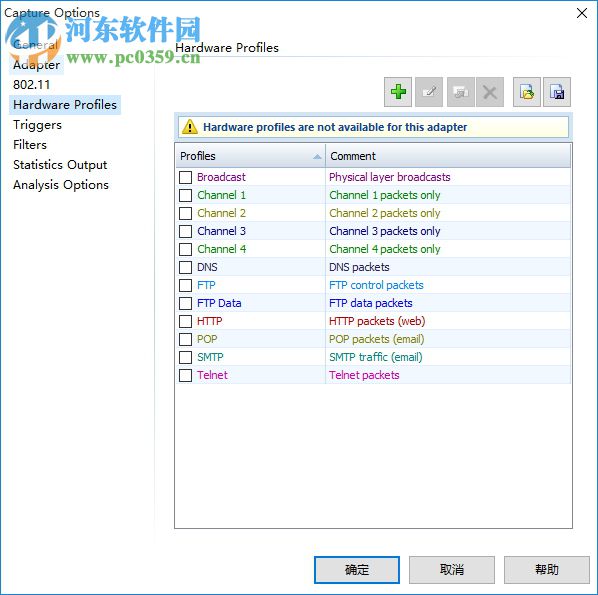Select 'Channel 3 packets only' comment
The height and width of the screenshot is (595, 598).
(384, 231)
